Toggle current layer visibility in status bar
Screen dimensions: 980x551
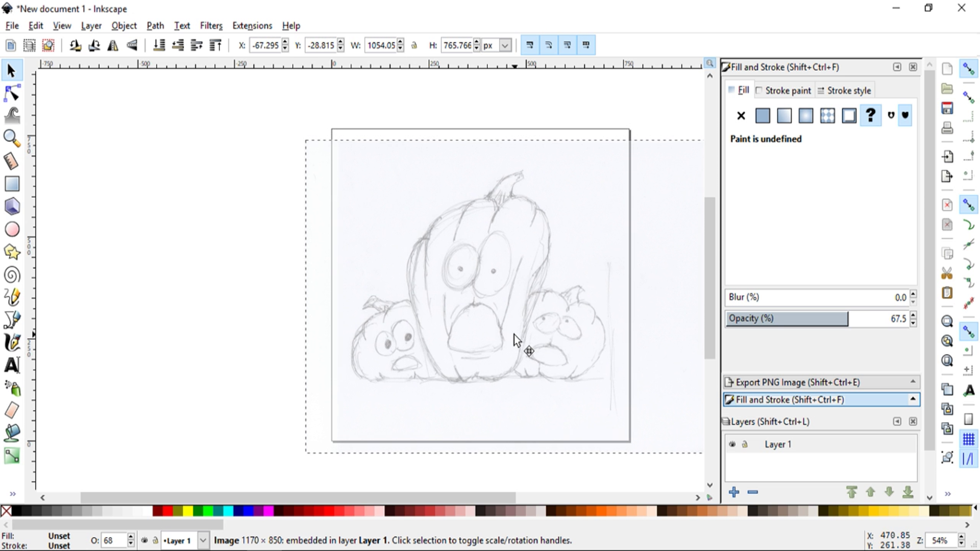144,540
